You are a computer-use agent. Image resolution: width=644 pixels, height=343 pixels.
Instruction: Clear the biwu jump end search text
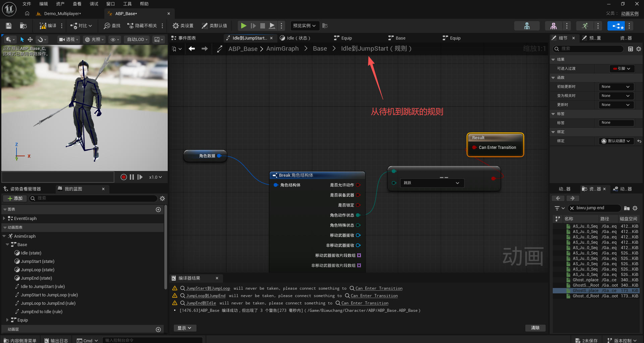point(572,208)
